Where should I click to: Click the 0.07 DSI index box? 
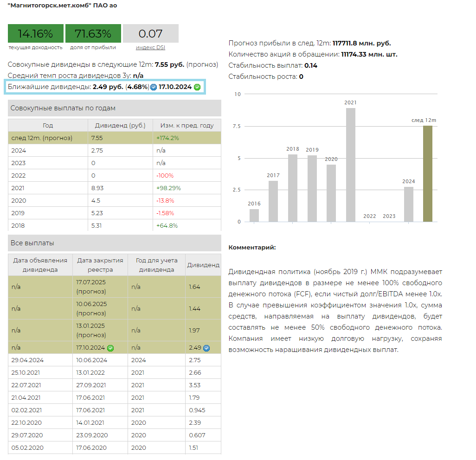coord(150,34)
